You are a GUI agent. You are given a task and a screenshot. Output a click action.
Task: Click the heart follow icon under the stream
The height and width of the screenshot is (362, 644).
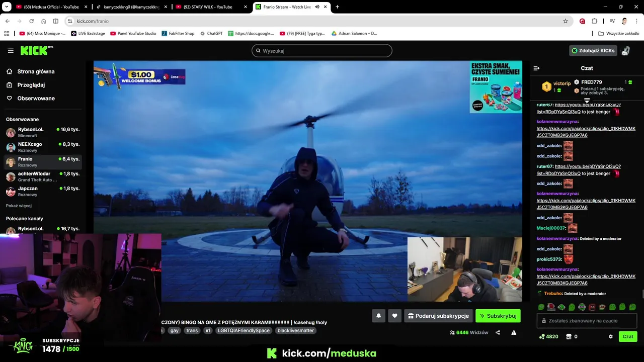tap(394, 316)
